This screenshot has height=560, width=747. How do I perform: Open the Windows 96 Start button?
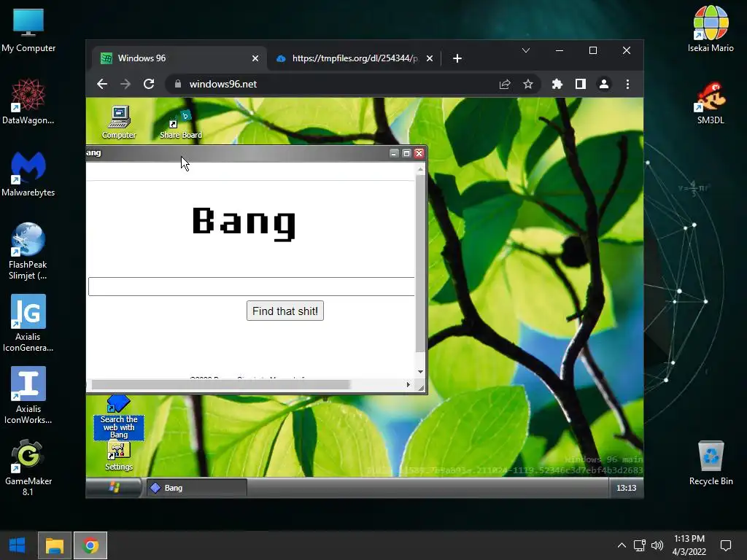click(x=113, y=488)
